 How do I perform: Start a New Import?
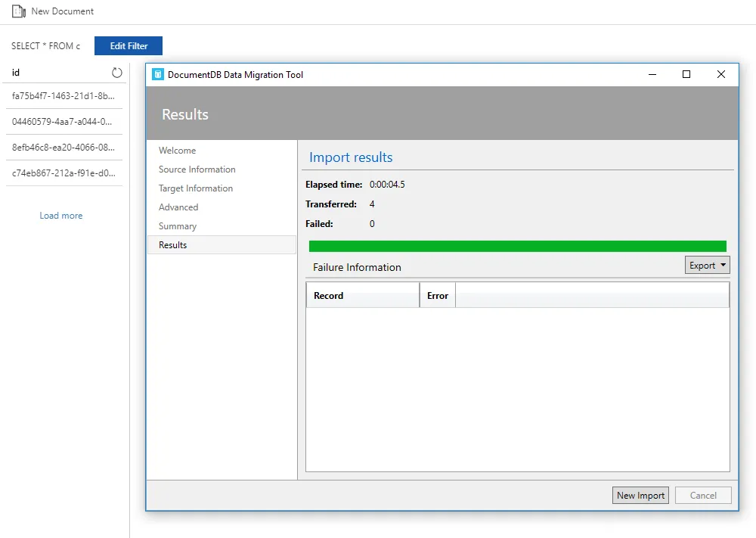[x=640, y=495]
